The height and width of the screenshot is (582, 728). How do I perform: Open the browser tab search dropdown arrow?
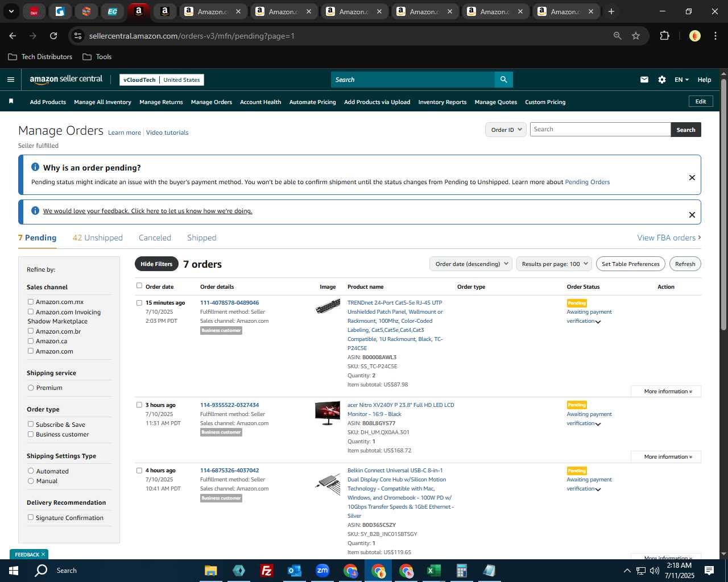11,11
